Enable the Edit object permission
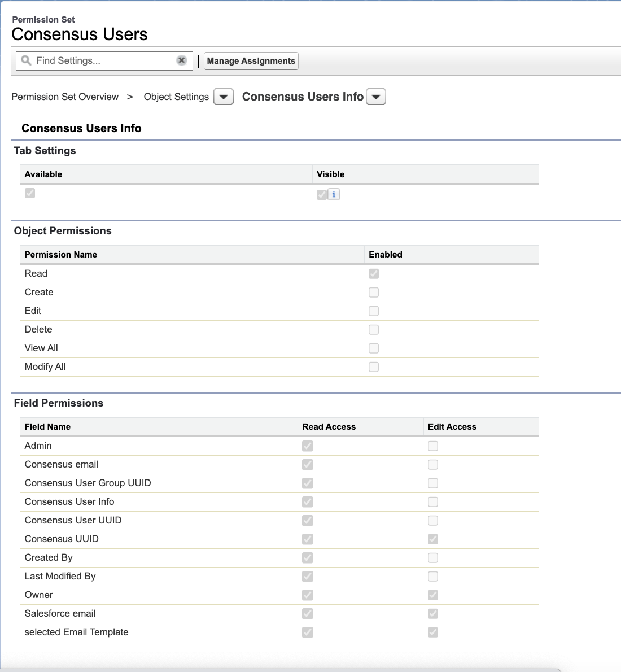Image resolution: width=621 pixels, height=672 pixels. click(374, 311)
